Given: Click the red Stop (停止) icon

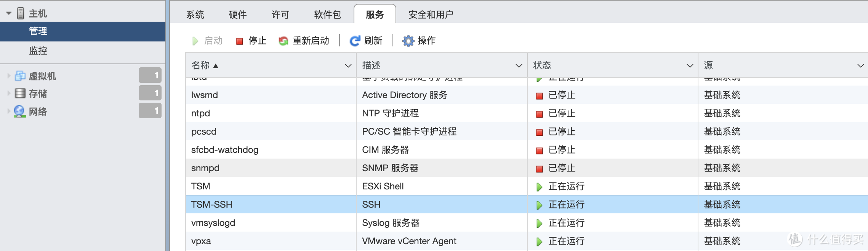Looking at the screenshot, I should pos(240,41).
